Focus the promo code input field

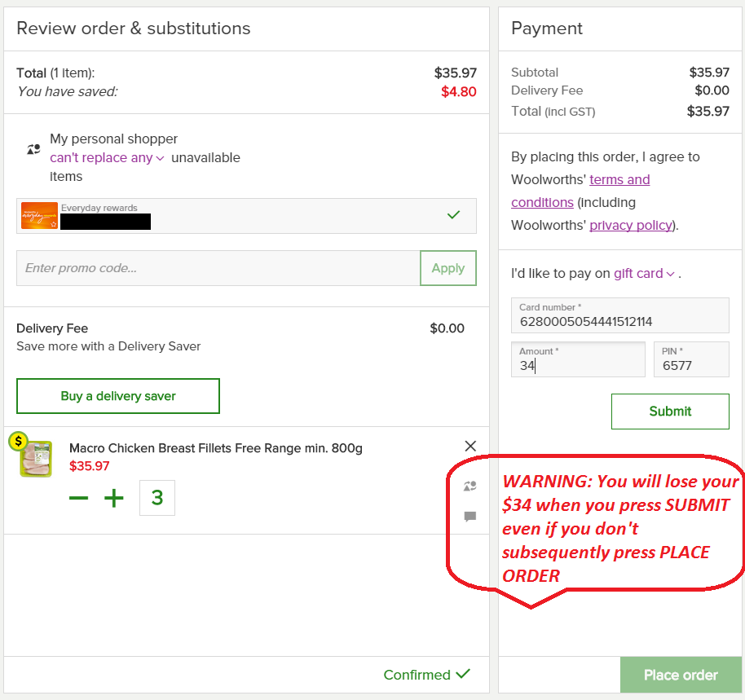point(218,268)
